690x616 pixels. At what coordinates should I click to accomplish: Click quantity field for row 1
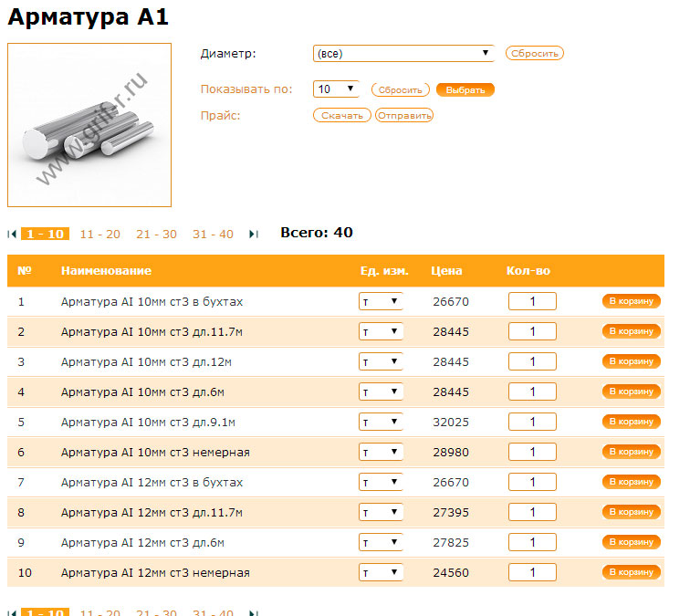click(x=532, y=301)
